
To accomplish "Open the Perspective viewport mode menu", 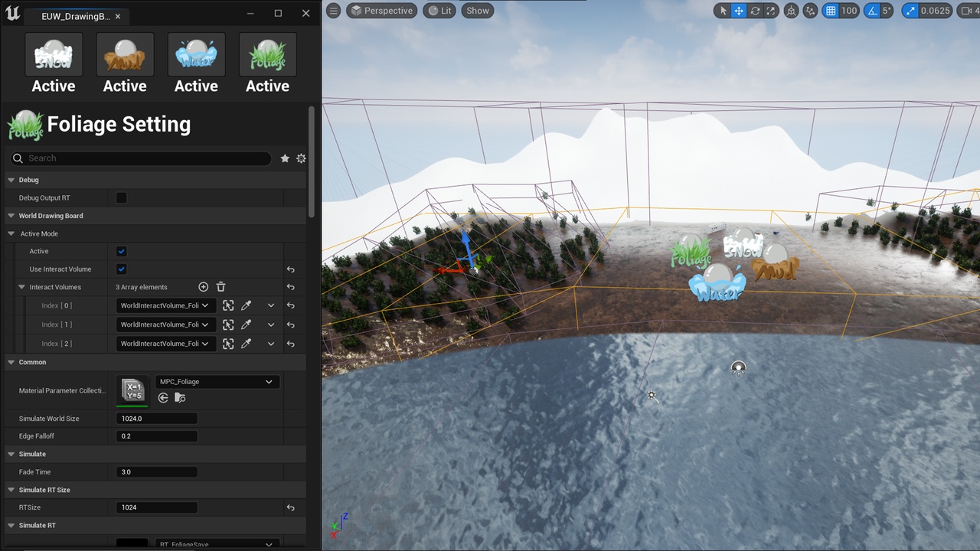I will pos(381,11).
